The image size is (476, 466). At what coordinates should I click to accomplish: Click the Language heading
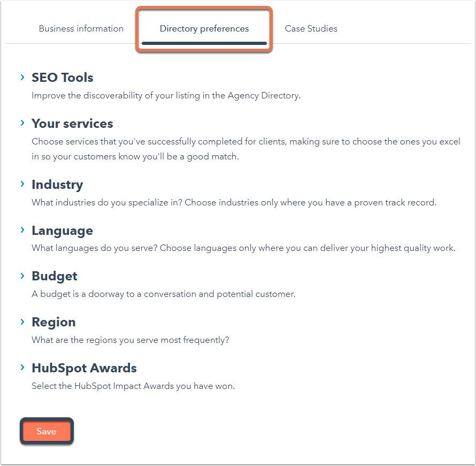62,231
